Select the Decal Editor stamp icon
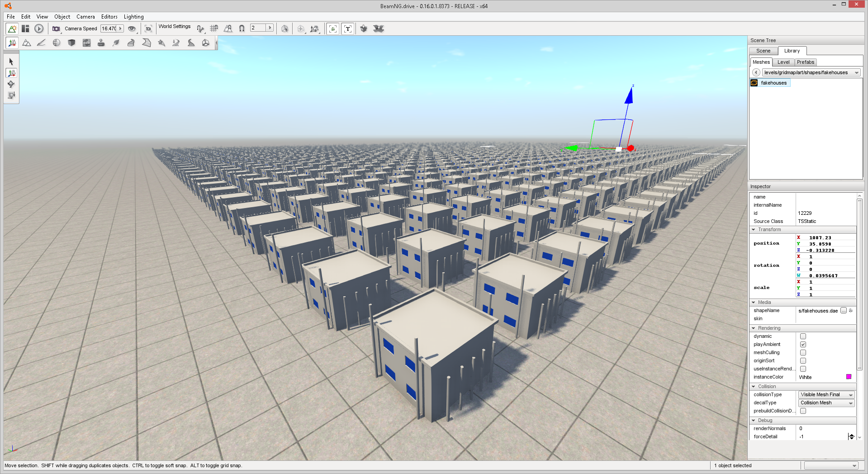Screen dimensions: 868x474 pyautogui.click(x=101, y=43)
